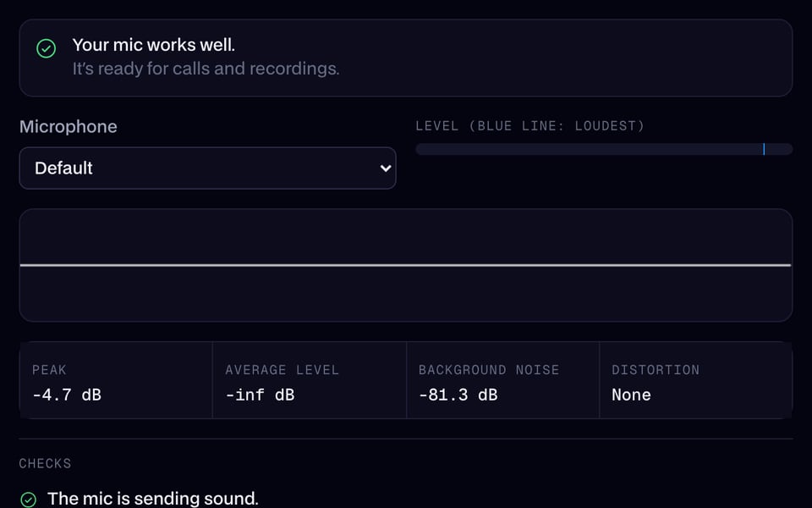Select the Distortion value None
This screenshot has width=812, height=508.
[x=631, y=395]
